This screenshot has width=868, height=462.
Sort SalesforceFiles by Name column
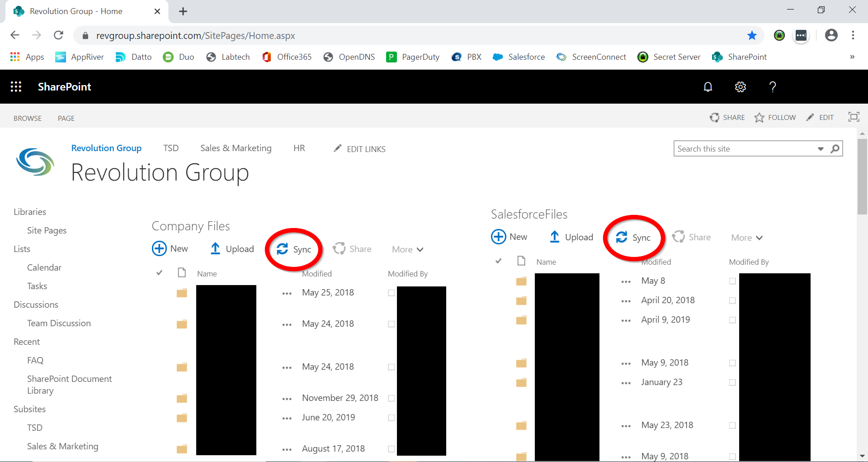546,262
